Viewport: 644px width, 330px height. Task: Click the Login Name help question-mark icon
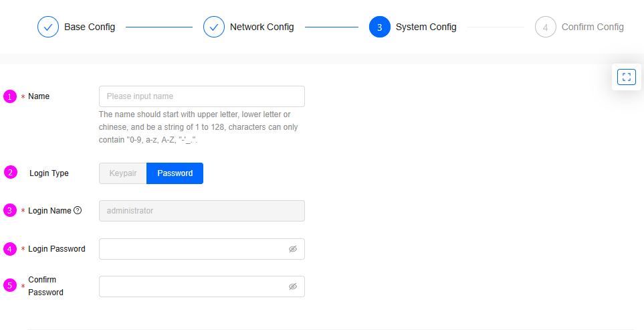pos(78,210)
